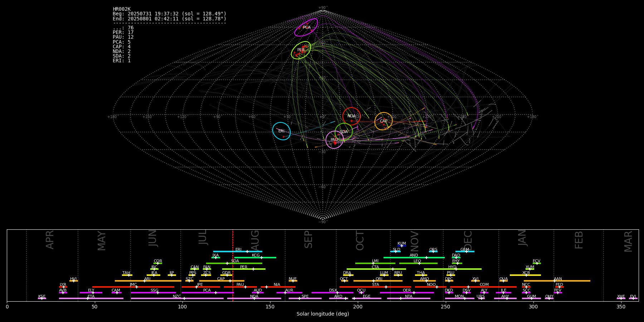Screen dimensions: 644x322
Task: Click the HR002K station title text
Action: (122, 9)
